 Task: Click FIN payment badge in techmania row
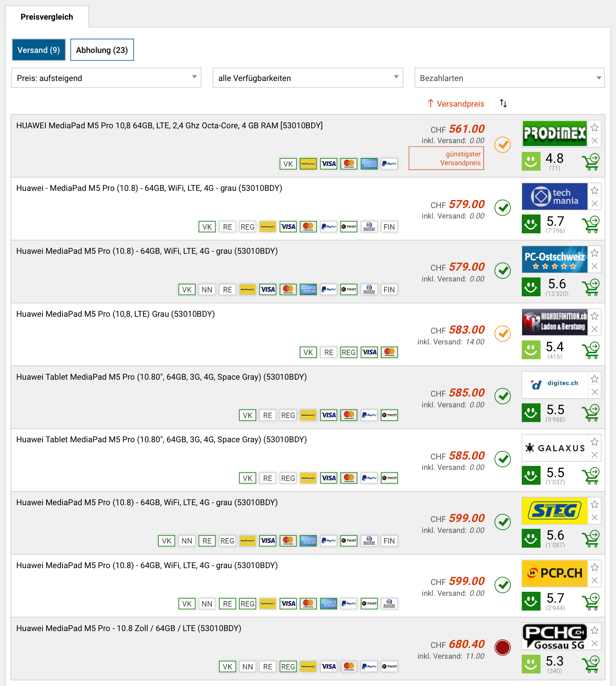(x=389, y=227)
